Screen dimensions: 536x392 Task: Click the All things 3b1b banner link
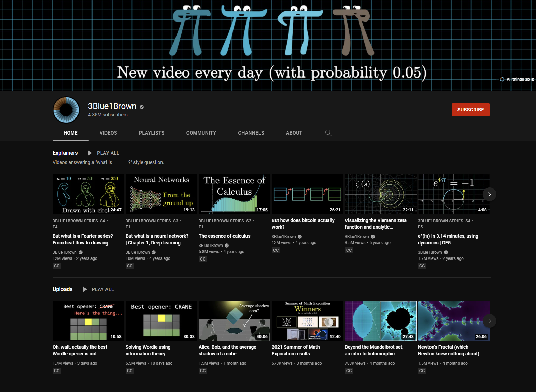(x=517, y=79)
